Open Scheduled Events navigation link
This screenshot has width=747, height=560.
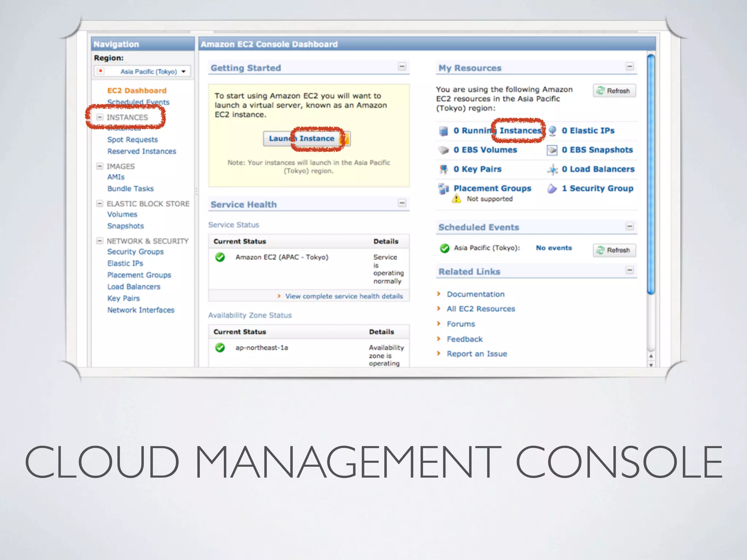(138, 102)
